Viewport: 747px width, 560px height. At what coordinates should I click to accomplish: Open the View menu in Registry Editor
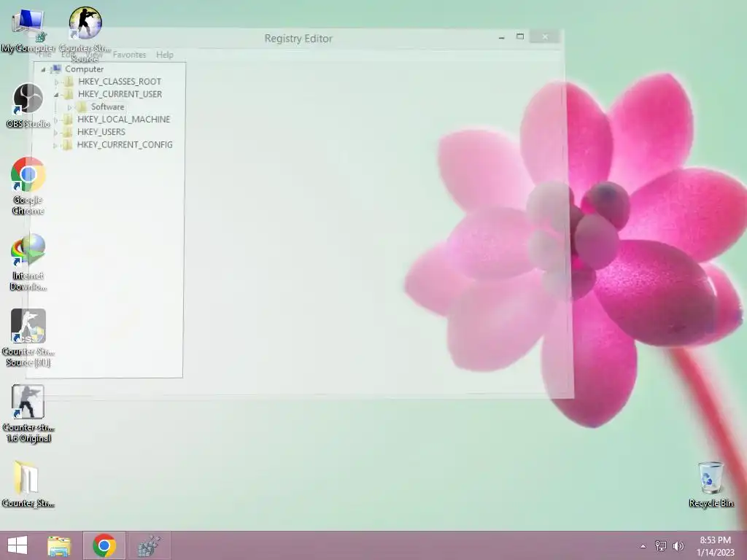(94, 55)
